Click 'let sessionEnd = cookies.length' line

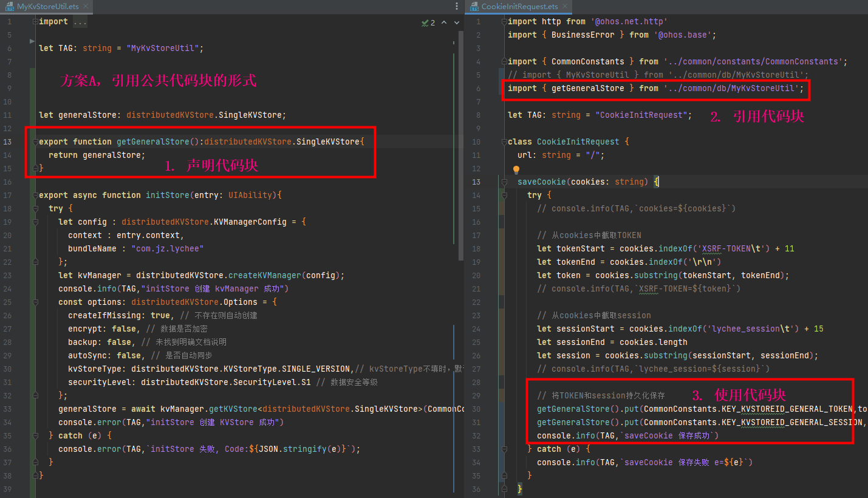pos(612,342)
